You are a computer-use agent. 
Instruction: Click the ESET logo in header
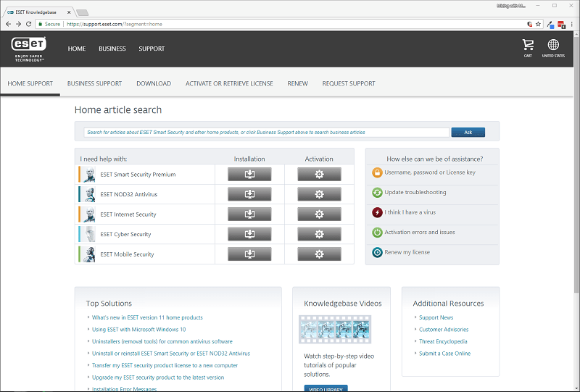(x=29, y=49)
